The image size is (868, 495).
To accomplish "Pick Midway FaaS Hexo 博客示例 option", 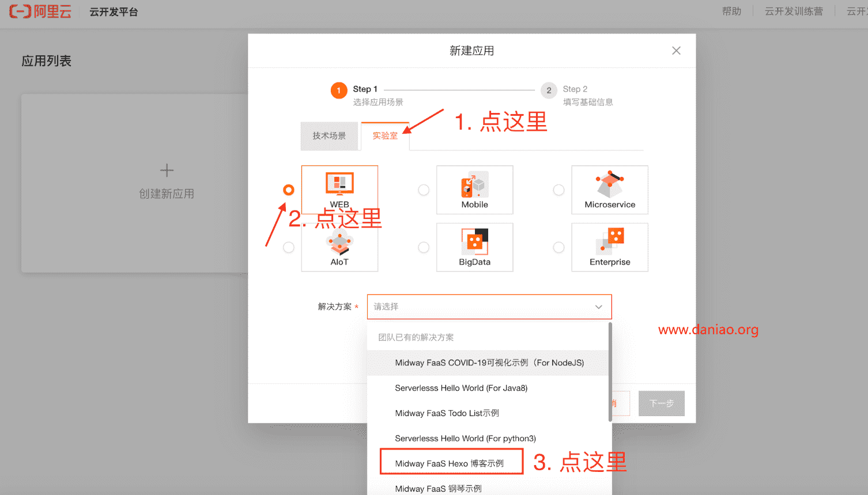I will (488, 464).
